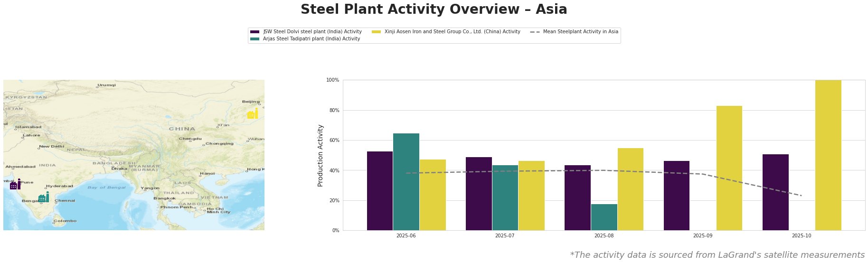Click the Hyderabad label on the map

pyautogui.click(x=60, y=186)
